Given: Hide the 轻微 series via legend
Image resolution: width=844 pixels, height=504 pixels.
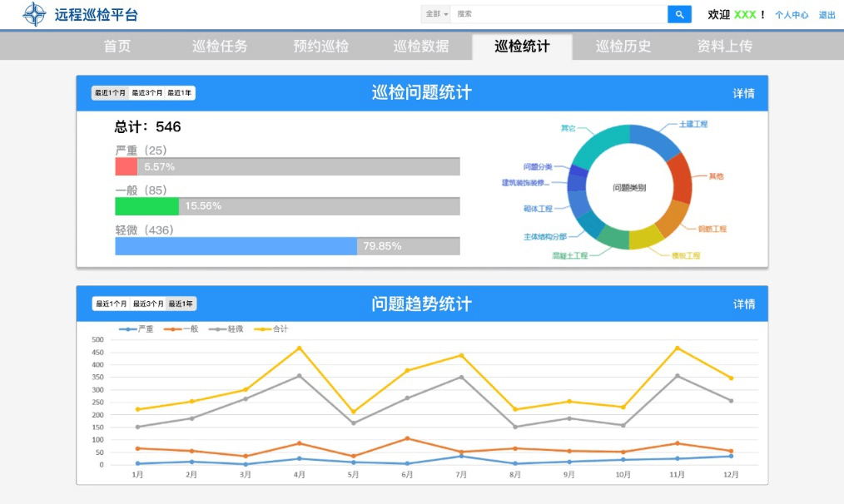Looking at the screenshot, I should coord(218,329).
